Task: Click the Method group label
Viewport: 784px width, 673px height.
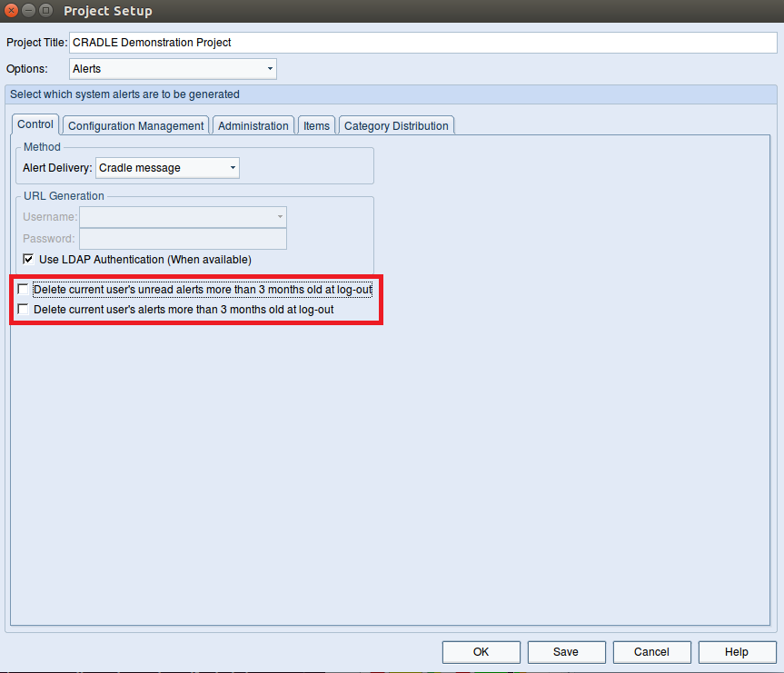Action: [42, 147]
